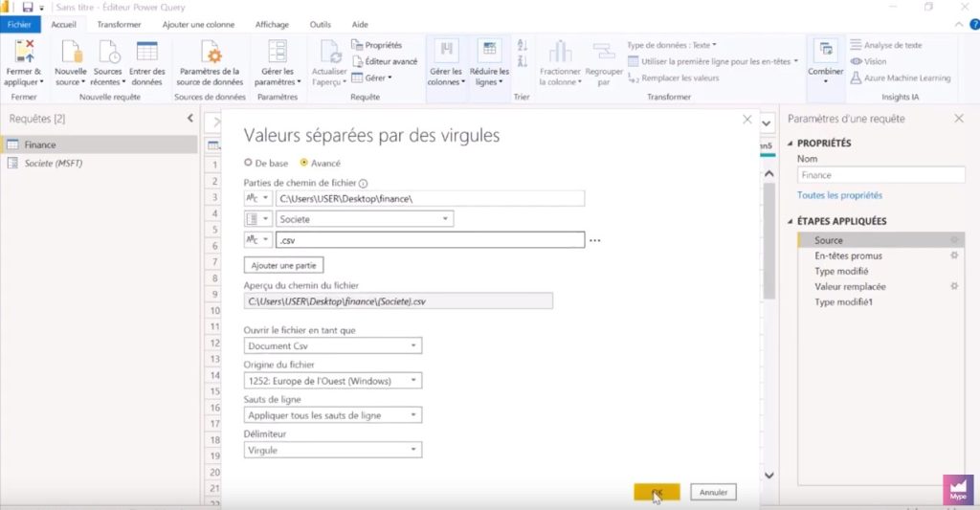Open the Societe parameter dropdown
Image resolution: width=980 pixels, height=510 pixels.
(x=365, y=219)
